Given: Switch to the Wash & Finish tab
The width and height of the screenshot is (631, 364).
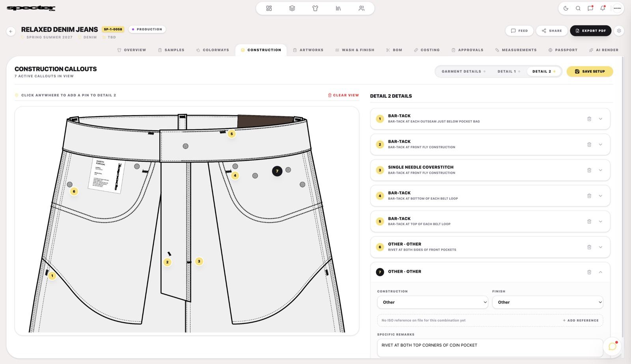Looking at the screenshot, I should click(x=355, y=50).
